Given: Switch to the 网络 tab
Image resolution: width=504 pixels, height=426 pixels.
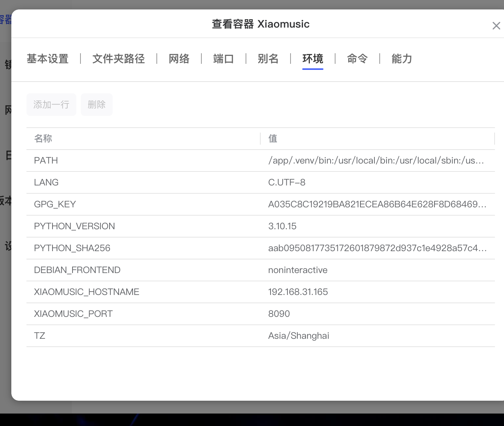Looking at the screenshot, I should click(x=179, y=59).
